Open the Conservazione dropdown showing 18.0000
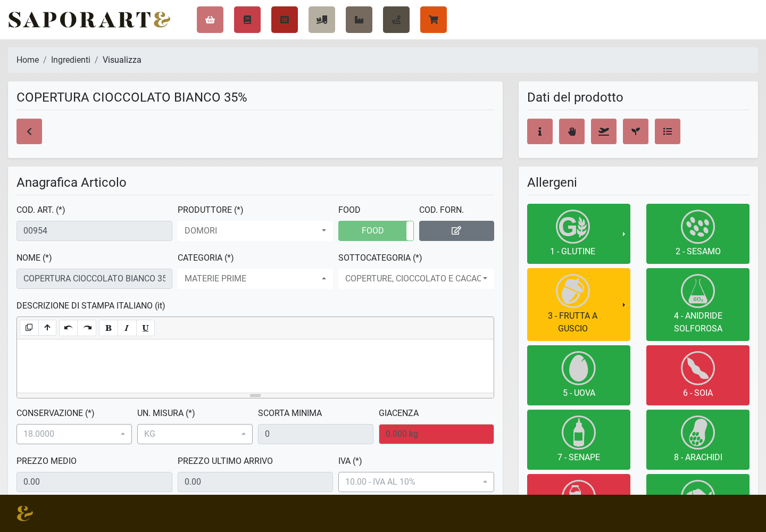This screenshot has height=532, width=766. [74, 434]
